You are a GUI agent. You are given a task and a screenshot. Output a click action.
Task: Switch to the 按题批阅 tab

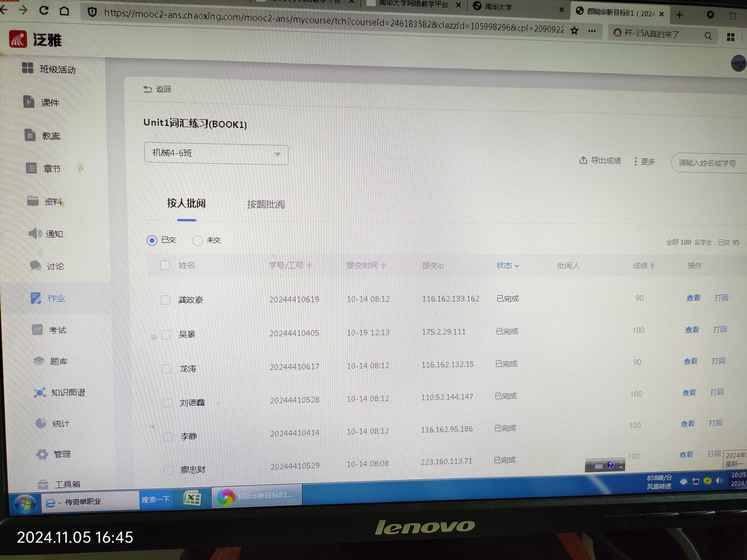[x=266, y=204]
